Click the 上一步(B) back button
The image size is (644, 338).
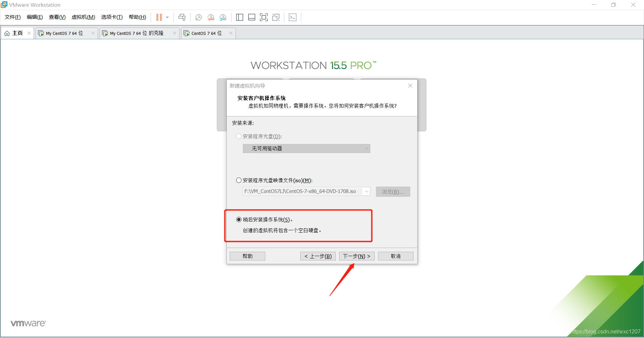[318, 256]
